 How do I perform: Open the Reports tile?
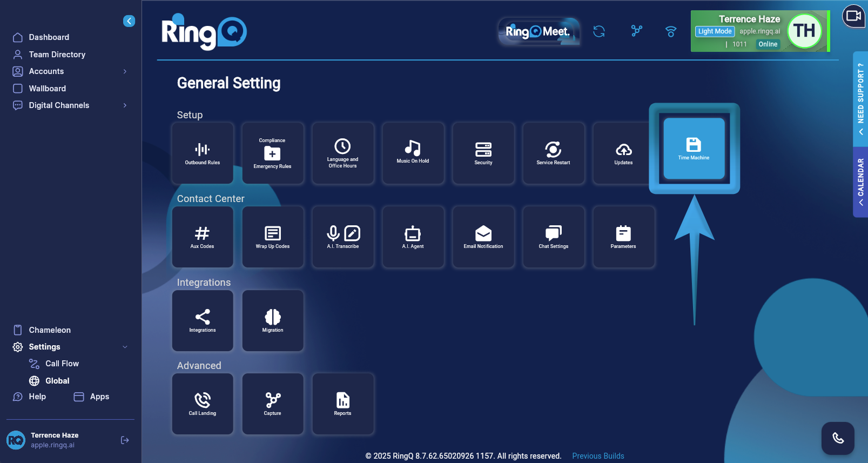(x=343, y=404)
